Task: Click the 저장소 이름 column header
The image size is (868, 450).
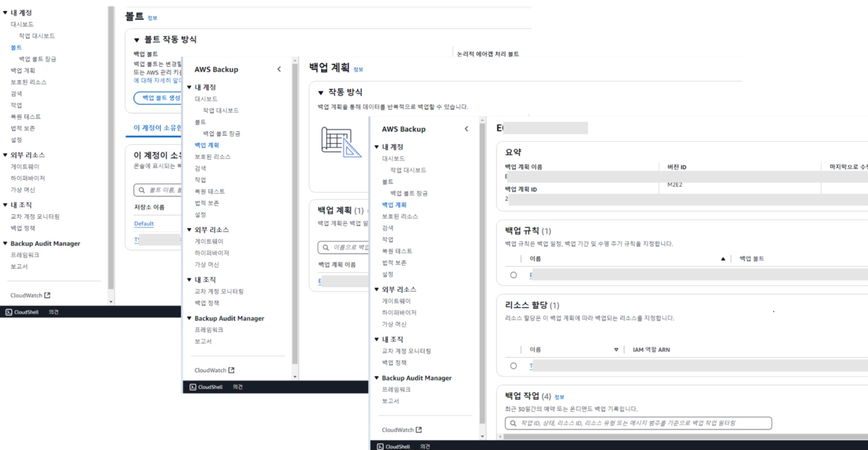Action: pos(149,207)
